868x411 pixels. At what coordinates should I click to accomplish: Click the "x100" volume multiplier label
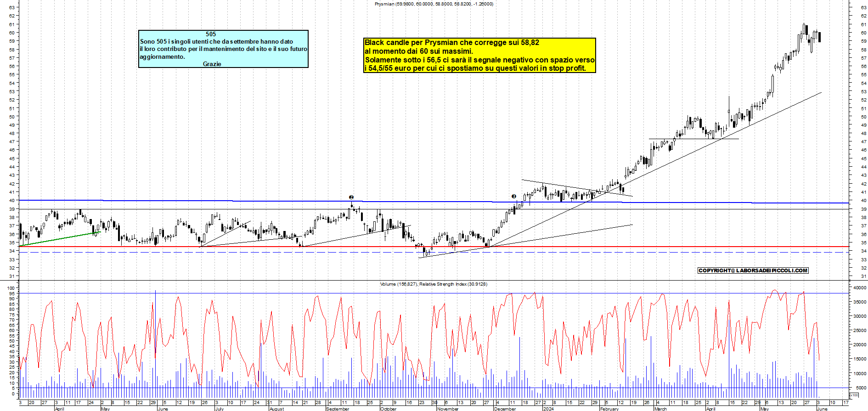(x=854, y=395)
